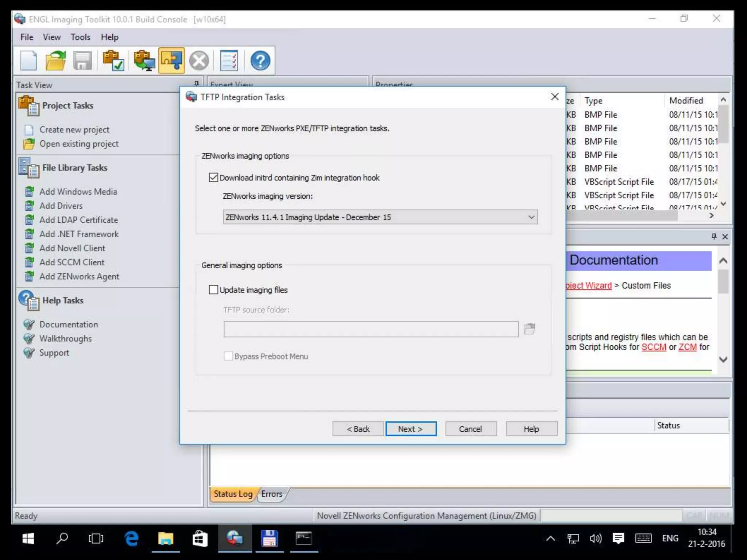This screenshot has height=560, width=747.
Task: Open the View menu
Action: click(x=52, y=37)
